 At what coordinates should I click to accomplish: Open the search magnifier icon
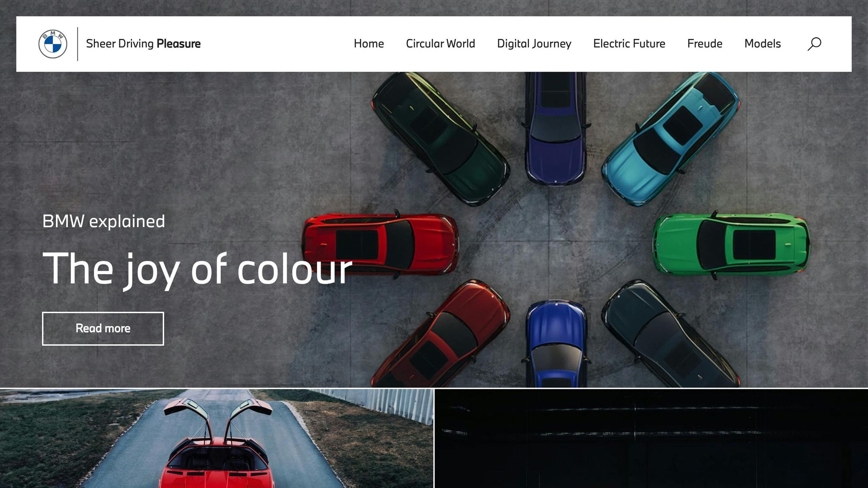coord(814,44)
